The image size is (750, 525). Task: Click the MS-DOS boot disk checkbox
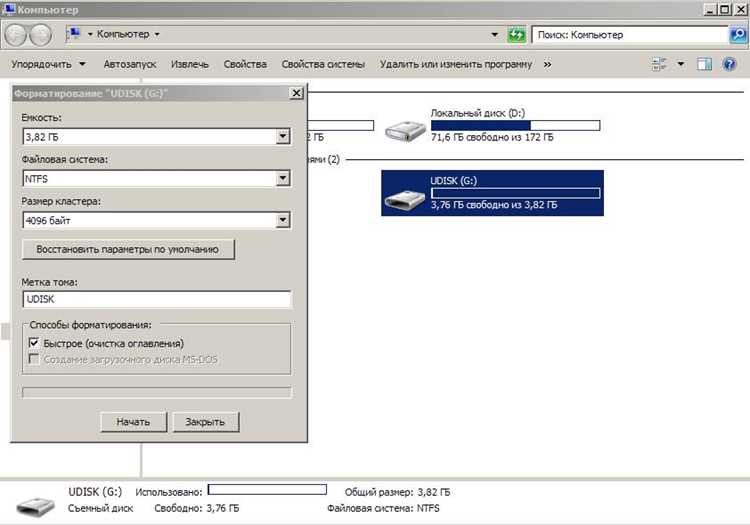[x=34, y=359]
